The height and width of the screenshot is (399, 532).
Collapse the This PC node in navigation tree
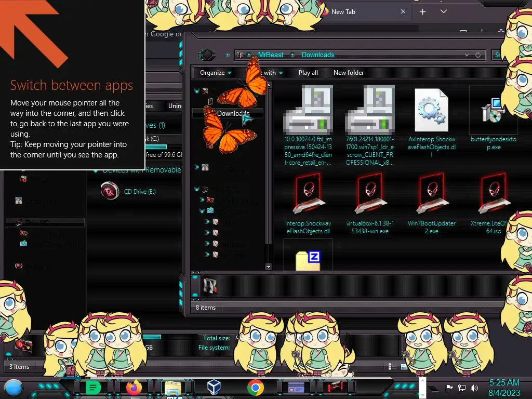pyautogui.click(x=197, y=189)
